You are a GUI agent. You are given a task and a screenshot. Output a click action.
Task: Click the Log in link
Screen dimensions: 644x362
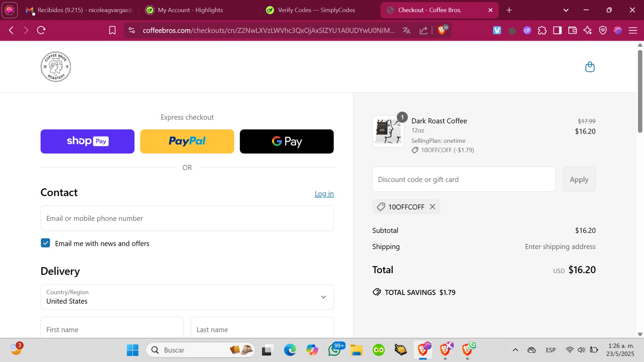tap(324, 193)
